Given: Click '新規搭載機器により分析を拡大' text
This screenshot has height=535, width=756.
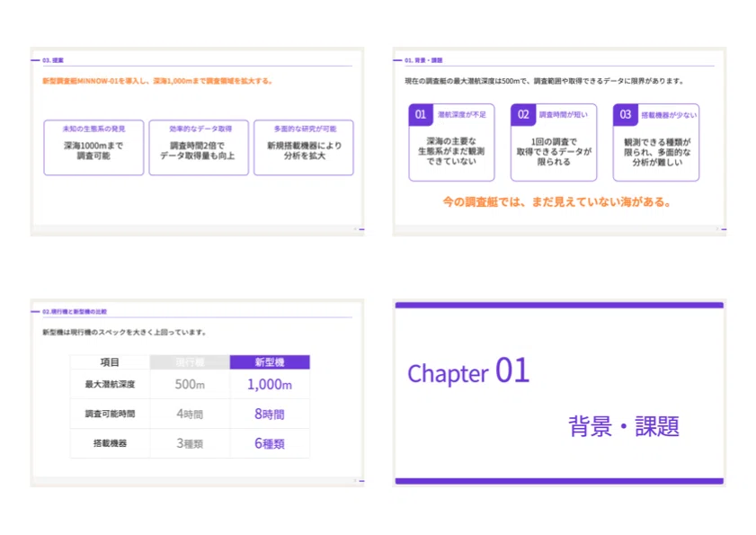Looking at the screenshot, I should [304, 150].
